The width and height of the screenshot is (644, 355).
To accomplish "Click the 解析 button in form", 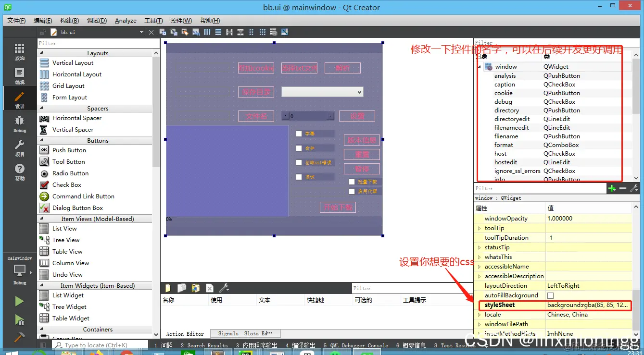I will point(342,68).
